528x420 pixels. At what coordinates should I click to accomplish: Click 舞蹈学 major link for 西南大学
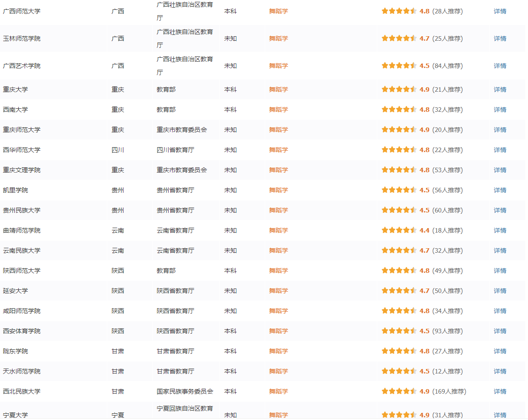click(x=279, y=110)
